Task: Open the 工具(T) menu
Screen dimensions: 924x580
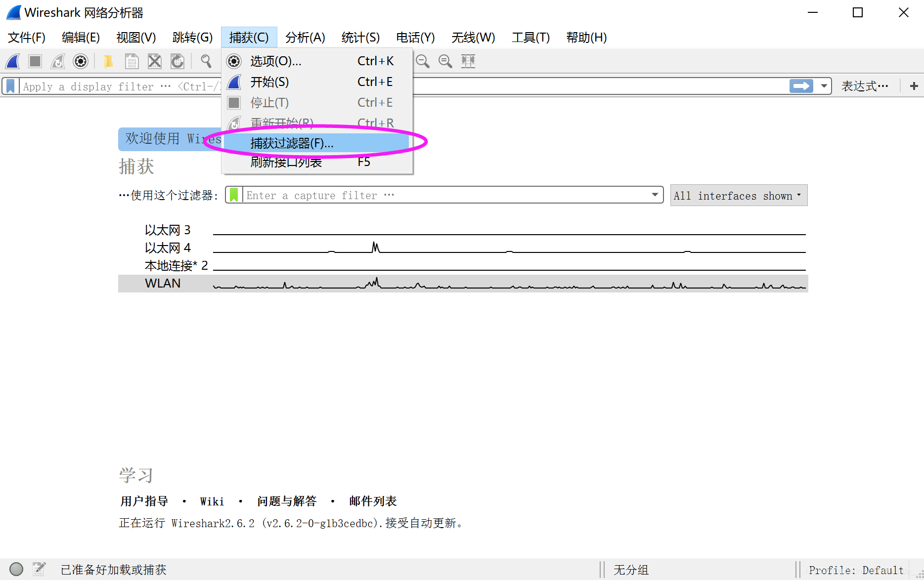Action: tap(530, 38)
